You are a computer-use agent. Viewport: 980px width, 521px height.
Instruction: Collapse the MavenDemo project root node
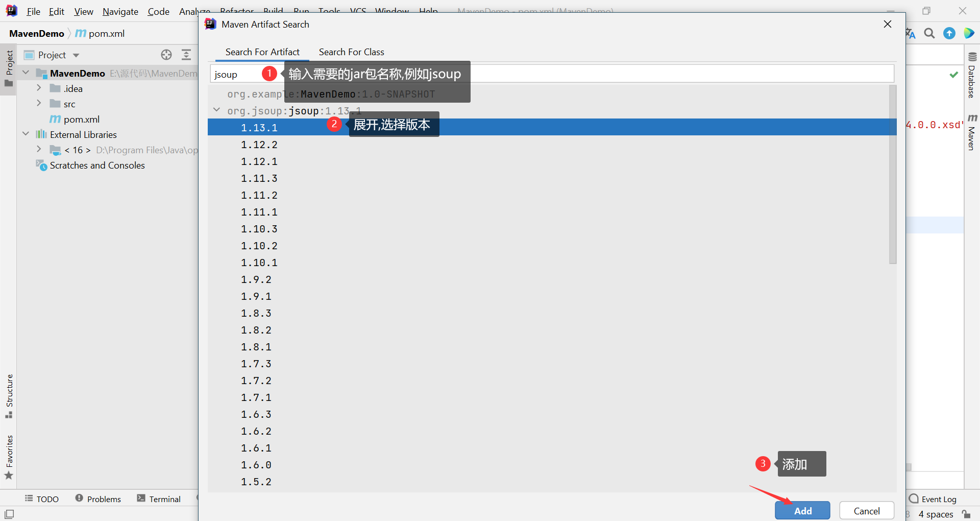[26, 73]
